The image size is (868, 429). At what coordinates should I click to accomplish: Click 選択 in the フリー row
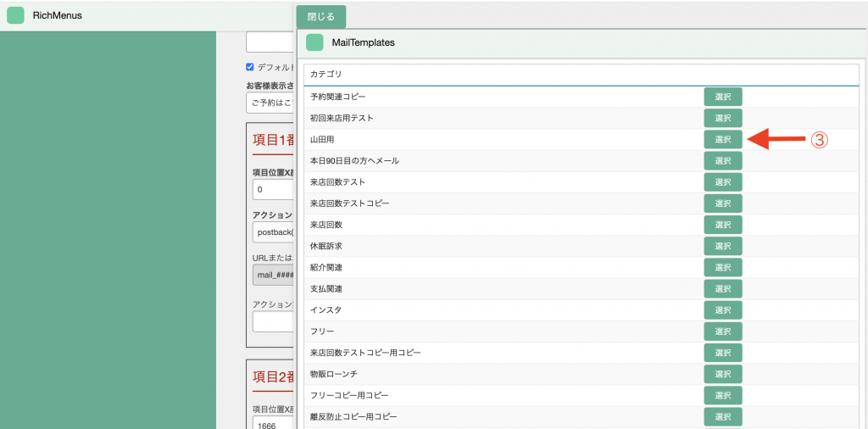(x=723, y=331)
